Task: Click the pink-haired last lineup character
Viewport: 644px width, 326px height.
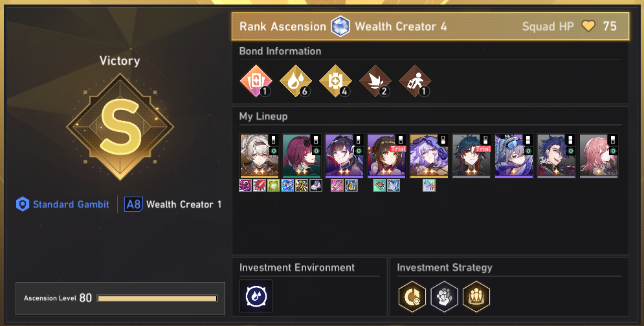Action: point(599,156)
